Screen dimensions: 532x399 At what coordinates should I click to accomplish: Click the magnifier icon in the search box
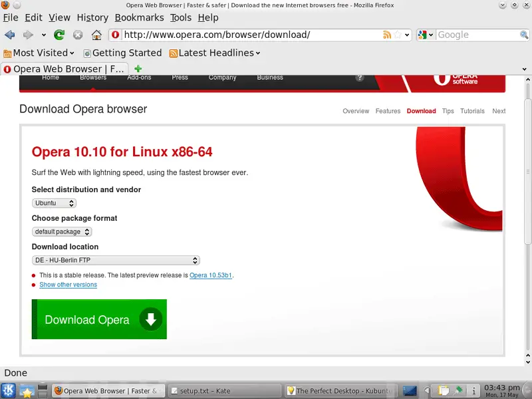pos(524,35)
